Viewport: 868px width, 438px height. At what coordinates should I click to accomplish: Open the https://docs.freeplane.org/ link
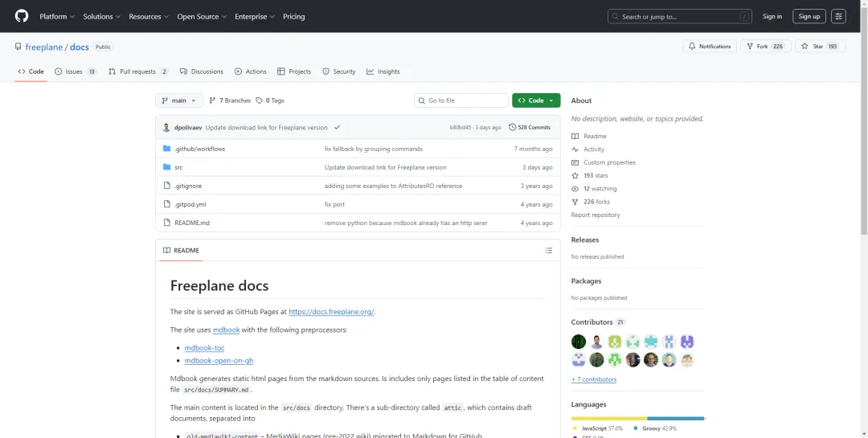pyautogui.click(x=332, y=312)
